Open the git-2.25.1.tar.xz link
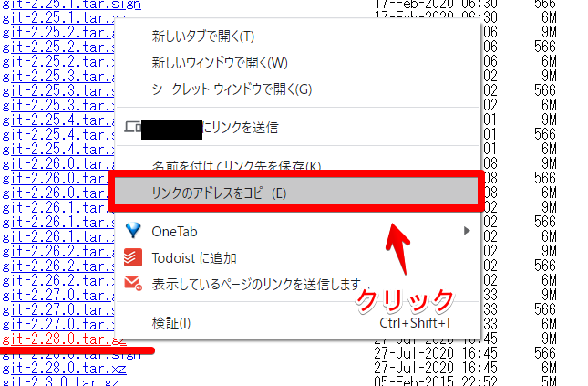588x386 pixels. (64, 18)
